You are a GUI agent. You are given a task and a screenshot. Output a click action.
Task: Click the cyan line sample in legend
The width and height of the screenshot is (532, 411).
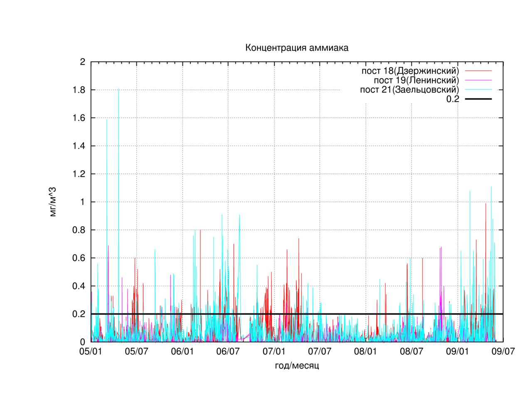point(478,90)
